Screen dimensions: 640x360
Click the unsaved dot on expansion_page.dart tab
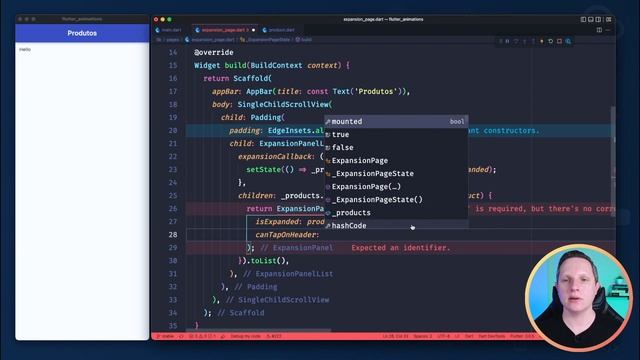(253, 30)
